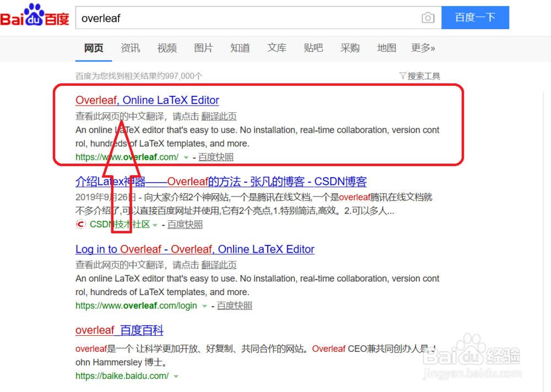Click snippet text mentioning John Hammersley
Viewport: 551px width, 392px height.
[x=256, y=356]
